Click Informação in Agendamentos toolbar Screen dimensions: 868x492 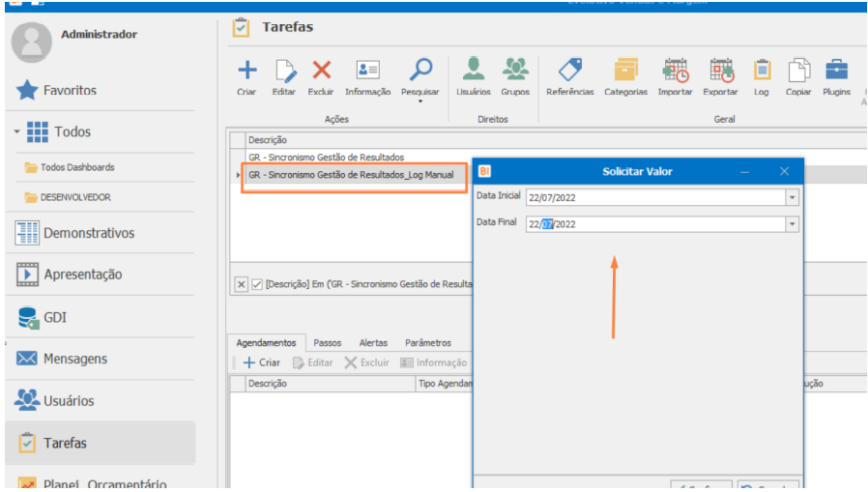[x=434, y=362]
